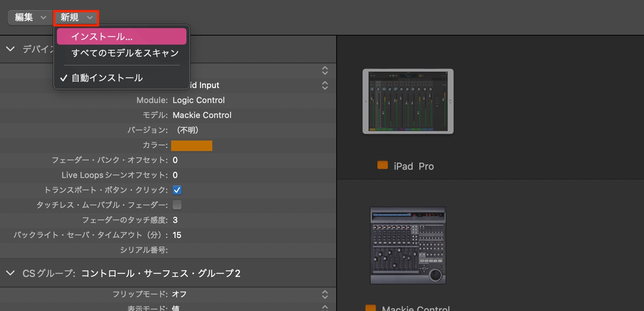Select the Mackie Control device image
644x311 pixels.
coord(408,245)
